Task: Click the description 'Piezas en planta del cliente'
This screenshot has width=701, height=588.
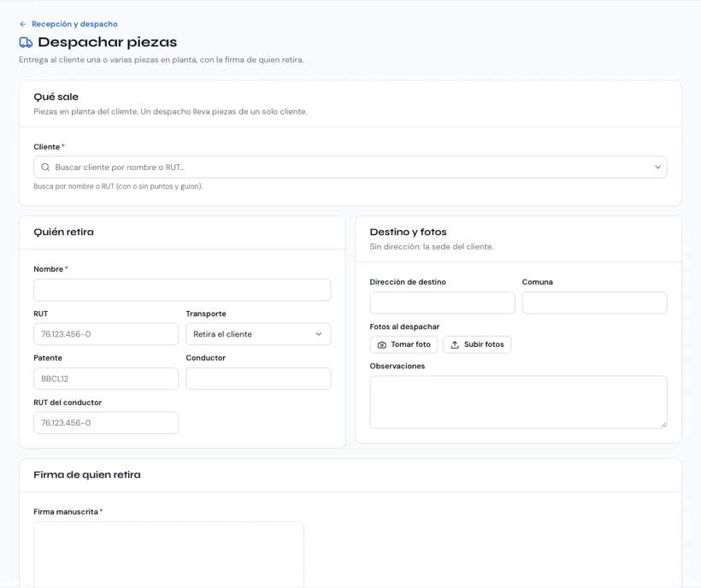Action: coord(170,112)
